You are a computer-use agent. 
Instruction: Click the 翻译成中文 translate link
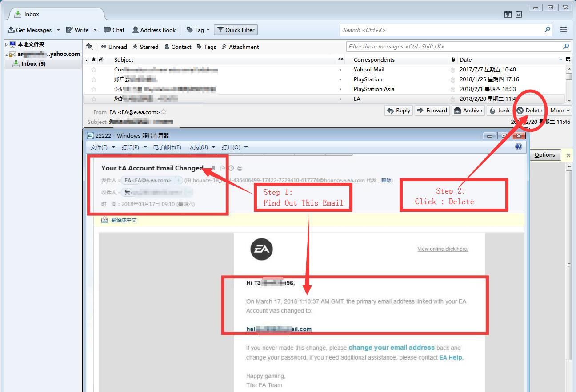point(124,220)
